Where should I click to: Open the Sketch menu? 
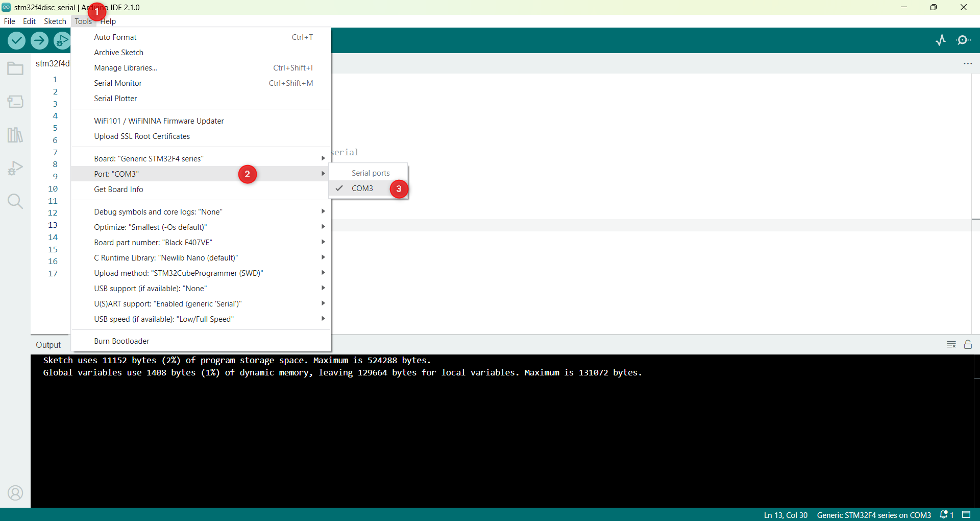(55, 21)
